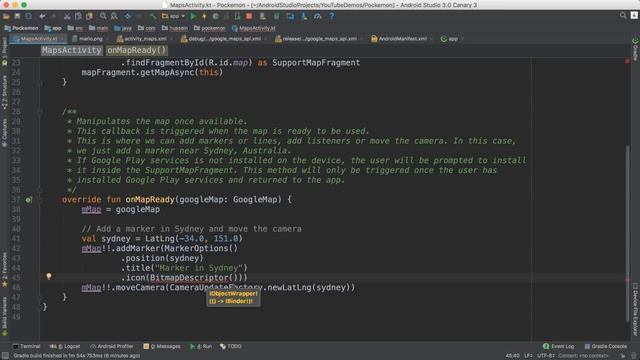Click the red Stop button
Screen dimensions: 640x360
click(x=249, y=16)
